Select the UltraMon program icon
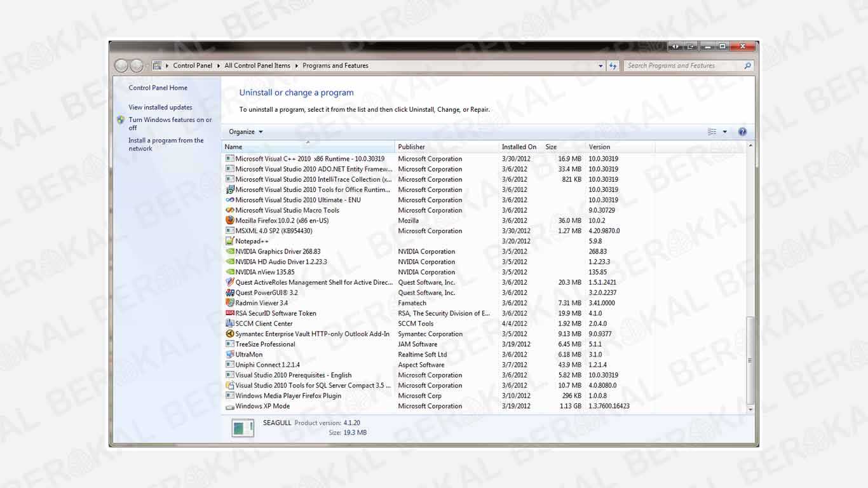 pos(230,355)
